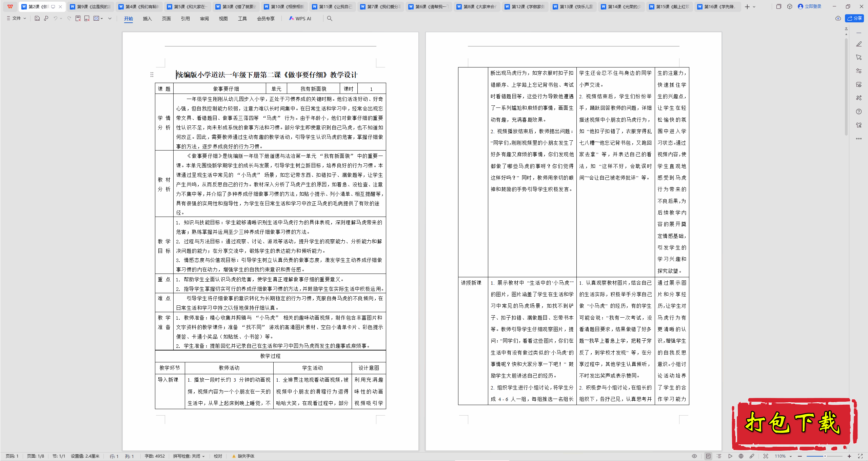This screenshot has width=868, height=461.
Task: Click the 立即登录 login link
Action: click(x=809, y=6)
